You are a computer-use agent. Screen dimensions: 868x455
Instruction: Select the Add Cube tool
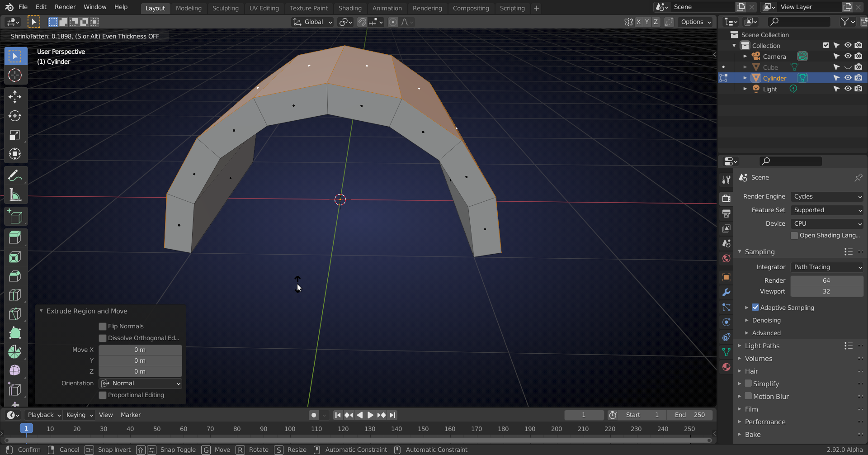click(x=15, y=217)
